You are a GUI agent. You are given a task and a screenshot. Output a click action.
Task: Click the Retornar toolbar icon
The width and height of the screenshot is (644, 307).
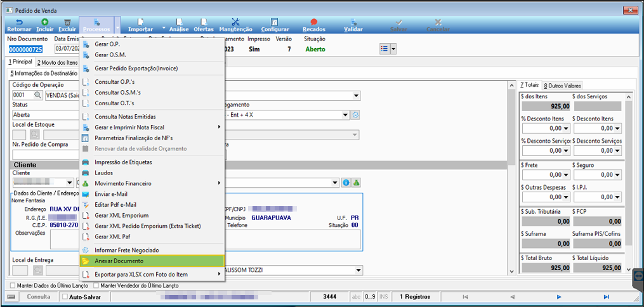[19, 22]
